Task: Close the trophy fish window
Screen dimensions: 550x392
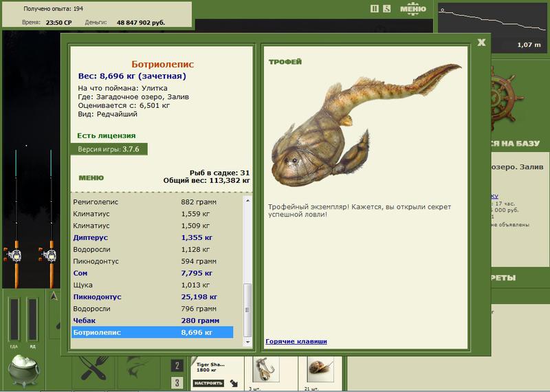Action: tap(482, 43)
